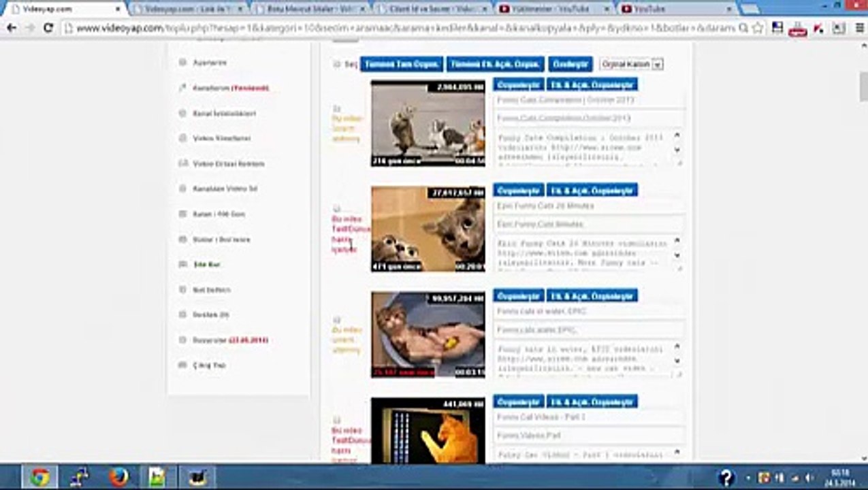Click the Funny cats in water thumbnail

pos(428,335)
